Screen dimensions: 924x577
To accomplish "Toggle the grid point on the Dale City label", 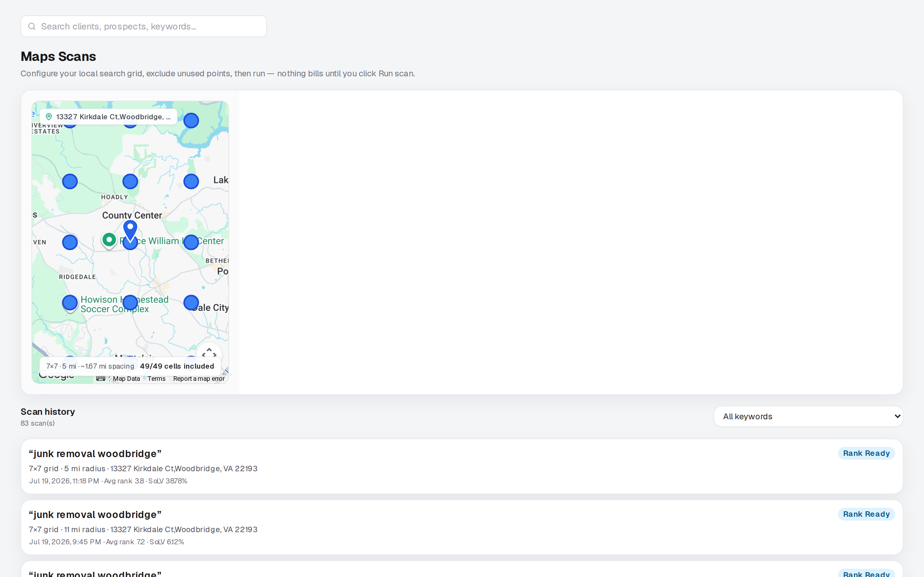I will (x=191, y=303).
